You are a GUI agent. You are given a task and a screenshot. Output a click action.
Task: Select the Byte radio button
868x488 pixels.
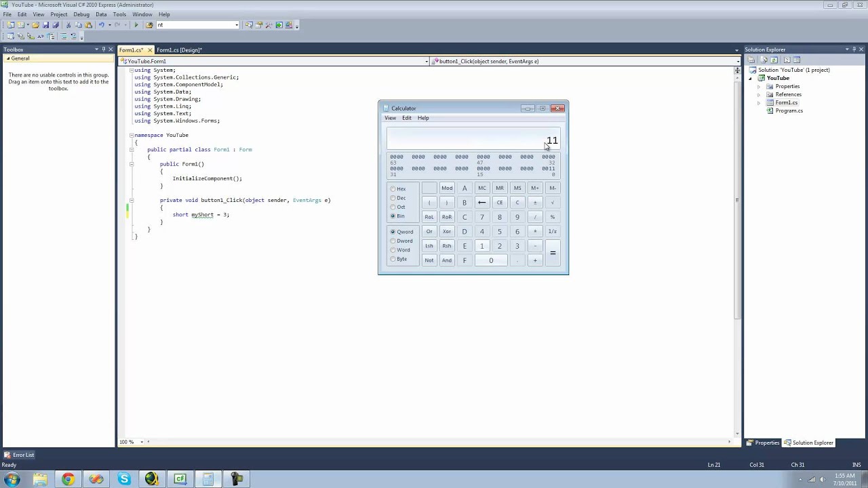coord(399,259)
